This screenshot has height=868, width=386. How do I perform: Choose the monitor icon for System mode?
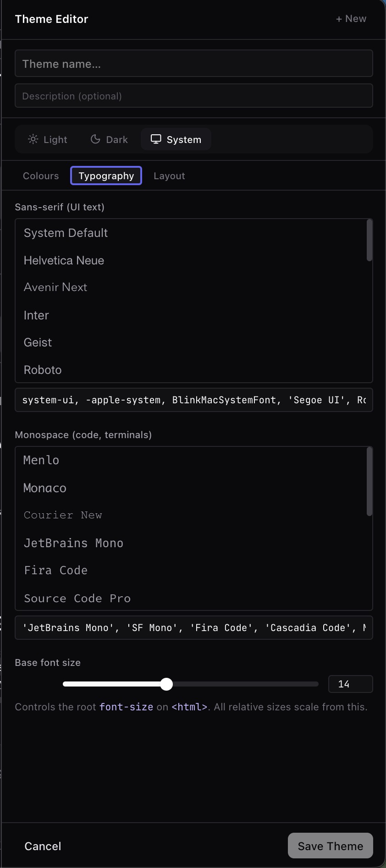(156, 139)
